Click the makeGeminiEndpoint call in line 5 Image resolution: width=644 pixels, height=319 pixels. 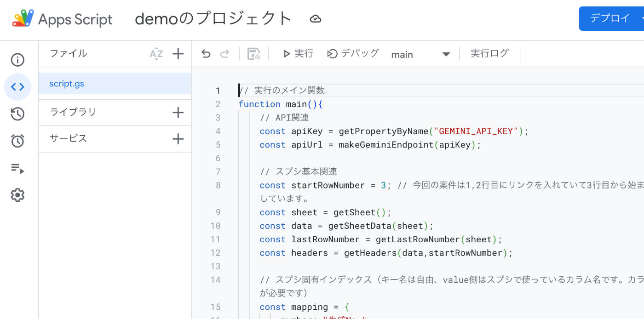coord(409,145)
